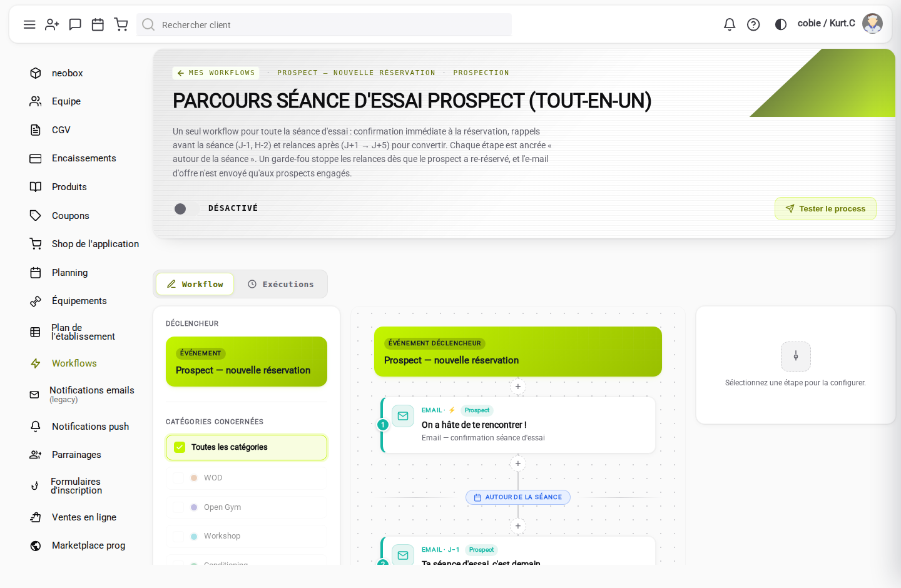Uncheck Toutes les catégories checkbox

click(180, 447)
